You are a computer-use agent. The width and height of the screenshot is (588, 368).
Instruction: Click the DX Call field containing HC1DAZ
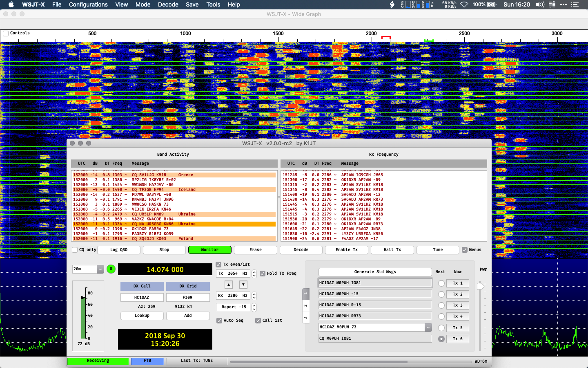(142, 298)
